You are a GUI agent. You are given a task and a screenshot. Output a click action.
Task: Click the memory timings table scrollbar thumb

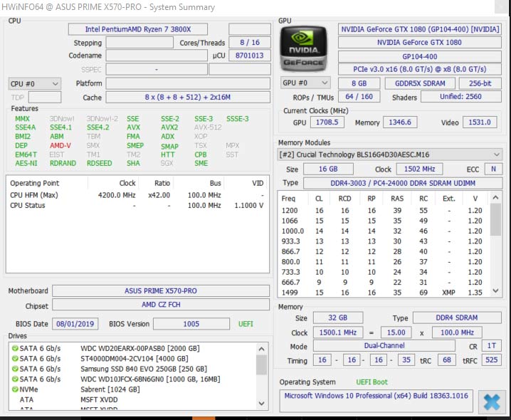coord(496,217)
